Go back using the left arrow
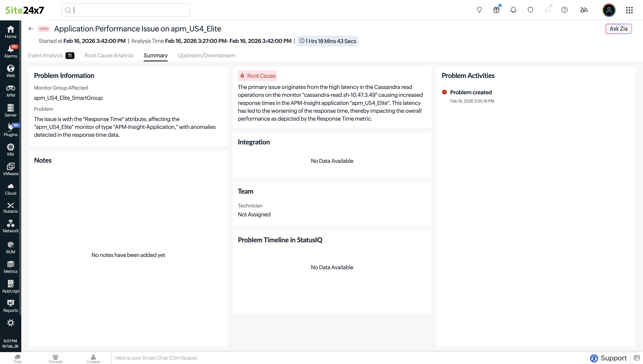The image size is (643, 364). pyautogui.click(x=31, y=29)
